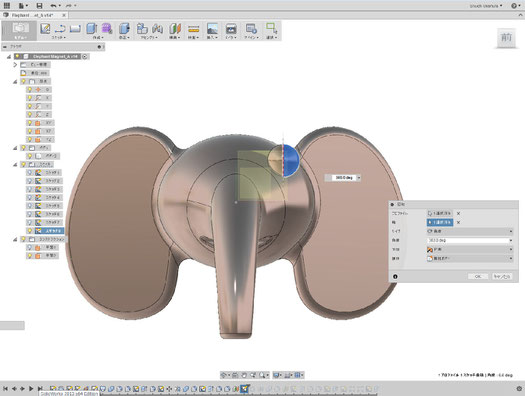Image resolution: width=525 pixels, height=396 pixels.
Task: Click キャンセル Cancel in Revolve dialog
Action: tap(502, 276)
